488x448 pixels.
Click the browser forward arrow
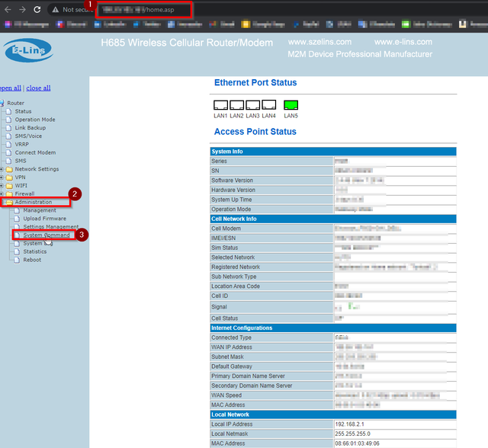[21, 9]
